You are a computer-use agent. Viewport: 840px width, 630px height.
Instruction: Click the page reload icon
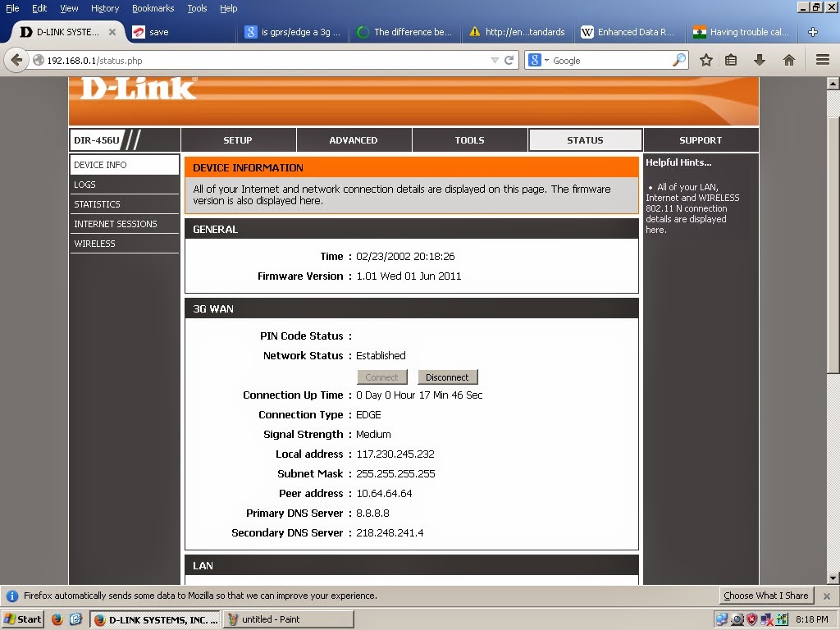(510, 60)
